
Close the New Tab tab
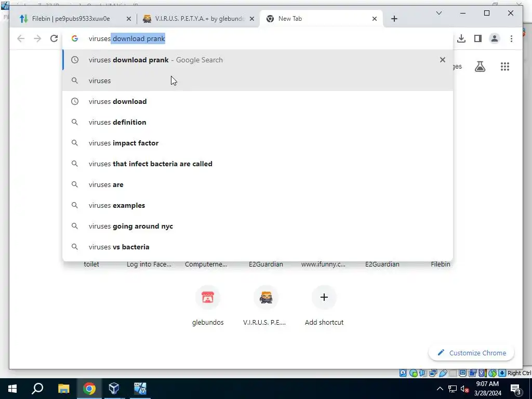374,19
